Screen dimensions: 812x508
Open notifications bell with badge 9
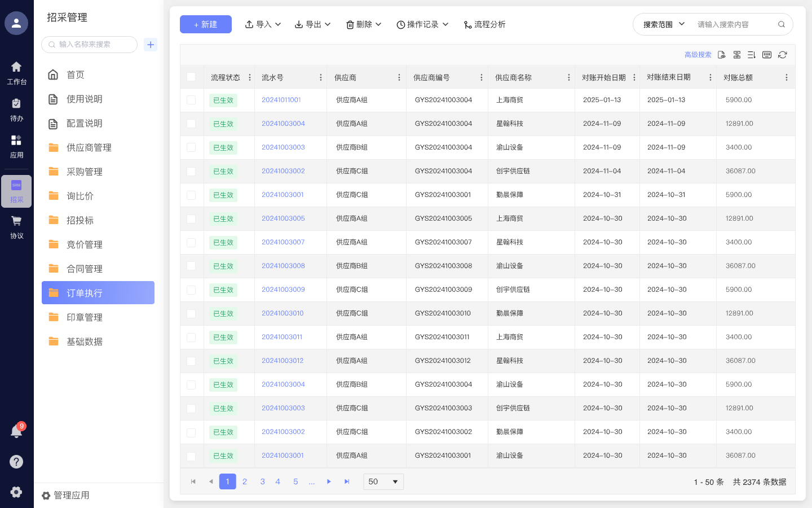[16, 431]
